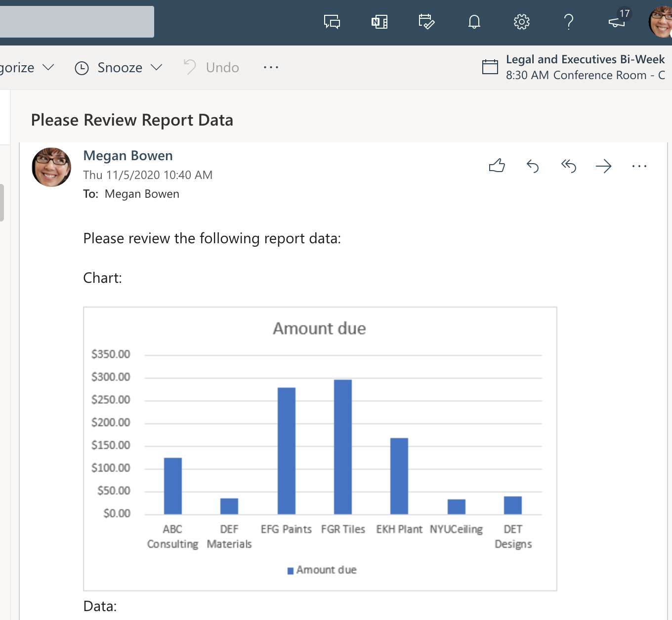The width and height of the screenshot is (672, 620).
Task: Open account menu via profile picture
Action: coord(657,22)
